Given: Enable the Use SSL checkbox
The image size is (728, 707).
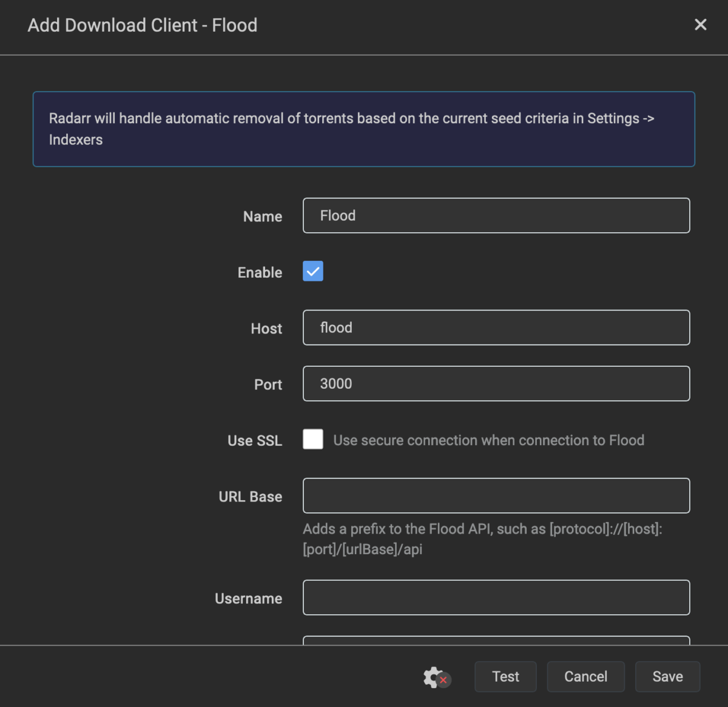Looking at the screenshot, I should 313,440.
